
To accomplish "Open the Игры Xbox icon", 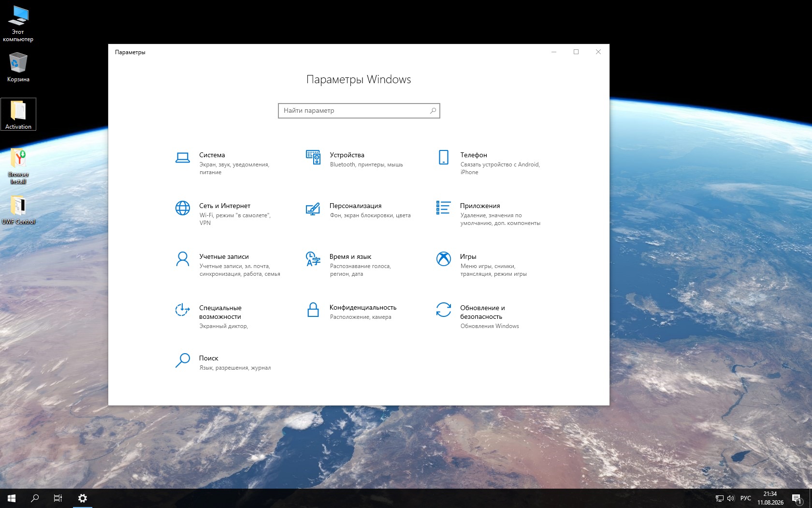I will [444, 259].
